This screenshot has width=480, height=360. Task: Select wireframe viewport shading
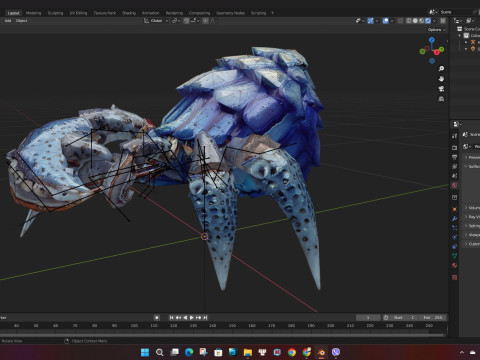pyautogui.click(x=409, y=21)
